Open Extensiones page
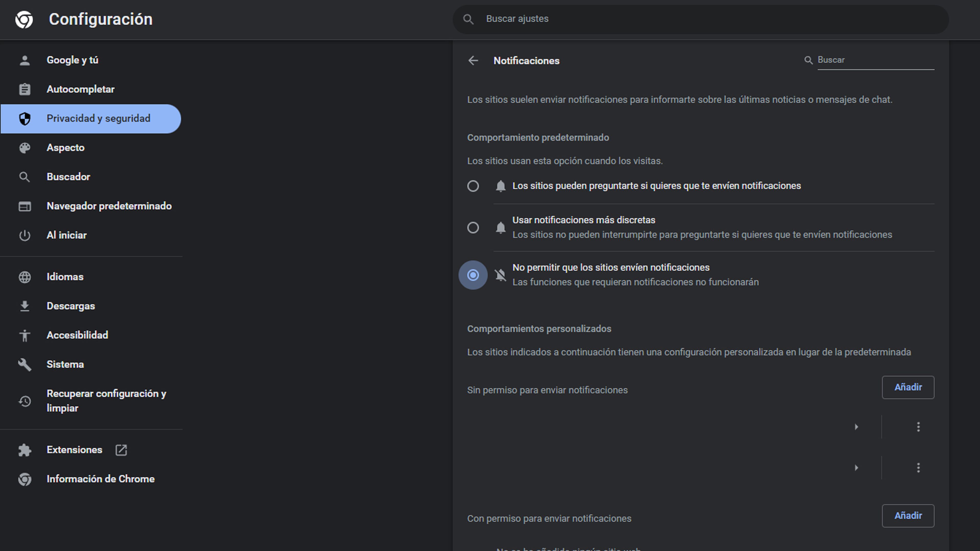This screenshot has height=551, width=980. click(74, 450)
